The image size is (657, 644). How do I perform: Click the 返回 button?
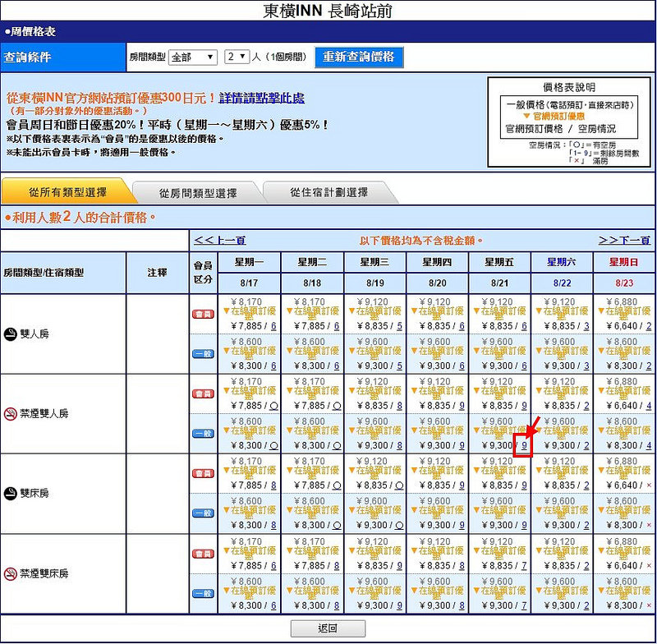pos(328,628)
